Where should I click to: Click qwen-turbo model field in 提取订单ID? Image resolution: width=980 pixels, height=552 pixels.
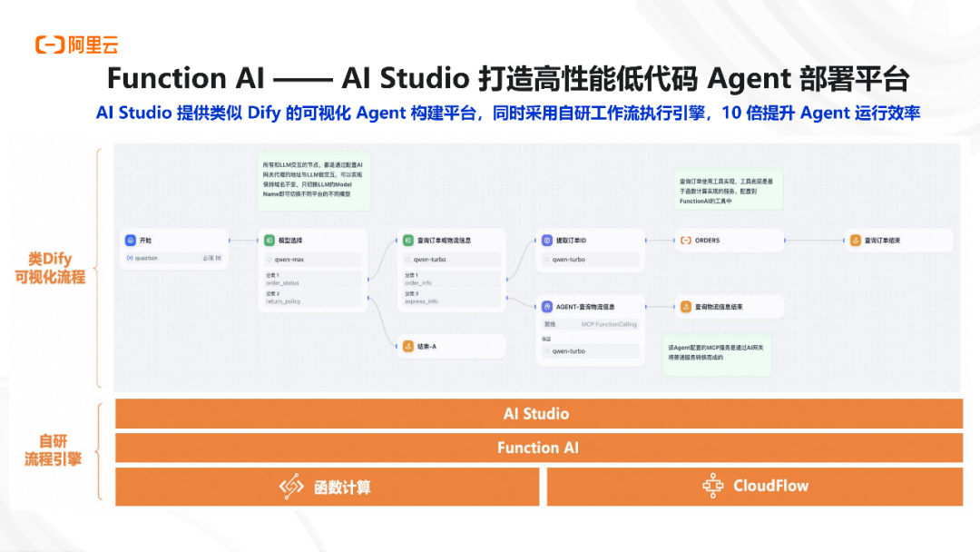591,259
